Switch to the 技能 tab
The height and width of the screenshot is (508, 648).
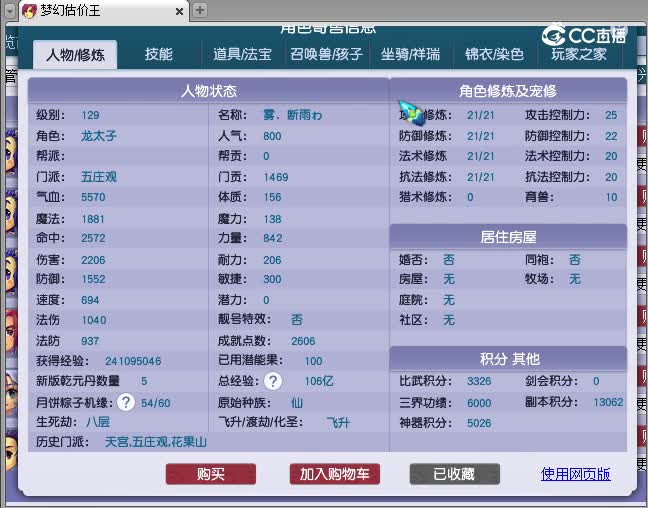pyautogui.click(x=159, y=54)
